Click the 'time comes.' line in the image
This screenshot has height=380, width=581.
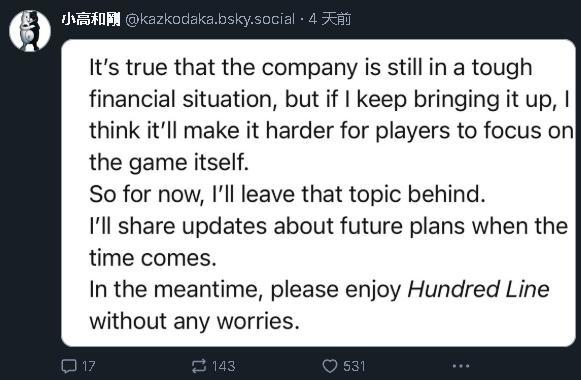[153, 258]
